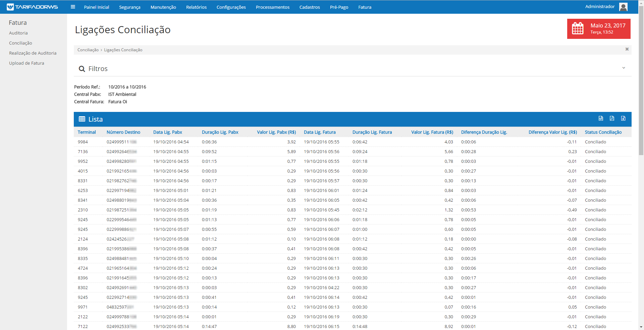
Task: Export list as PDF file
Action: [x=612, y=118]
